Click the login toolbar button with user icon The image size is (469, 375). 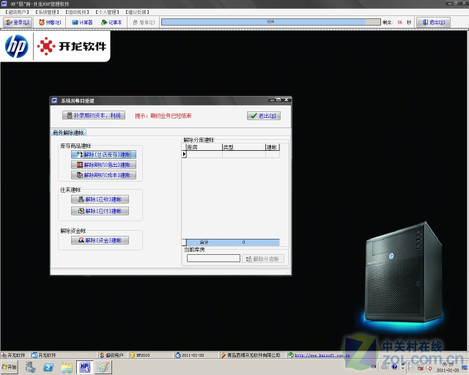pyautogui.click(x=18, y=22)
